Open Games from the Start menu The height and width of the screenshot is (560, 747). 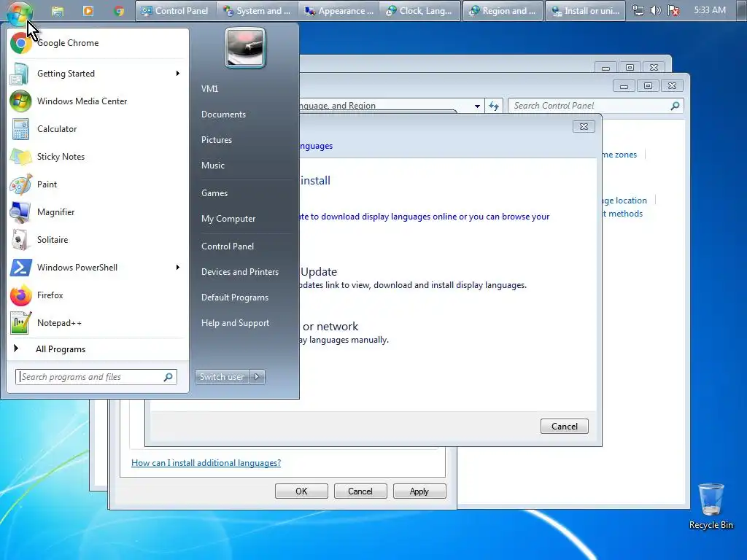(214, 192)
